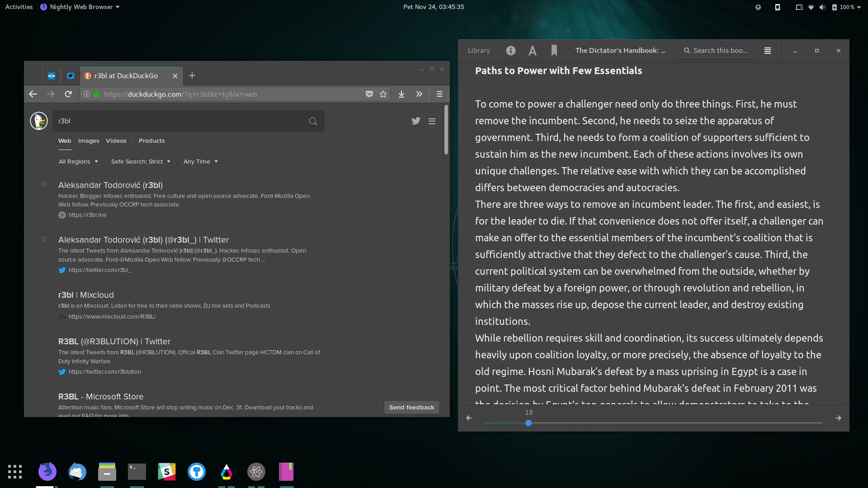Click the bookmark icon in reader
The width and height of the screenshot is (868, 488).
click(554, 51)
